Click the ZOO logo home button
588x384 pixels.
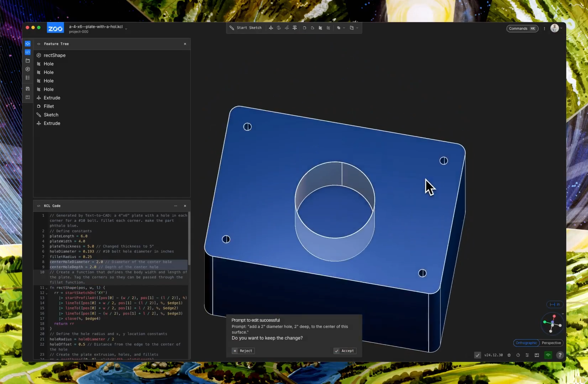pos(55,28)
